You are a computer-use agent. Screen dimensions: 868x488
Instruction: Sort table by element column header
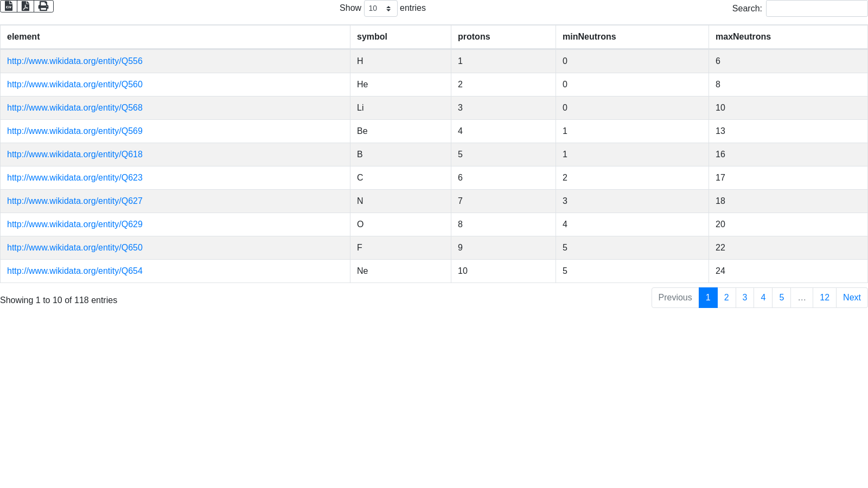pos(23,37)
